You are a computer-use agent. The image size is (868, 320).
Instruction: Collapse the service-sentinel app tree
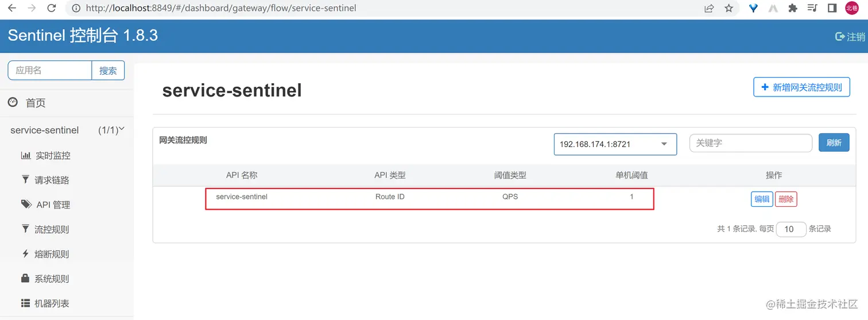point(67,130)
